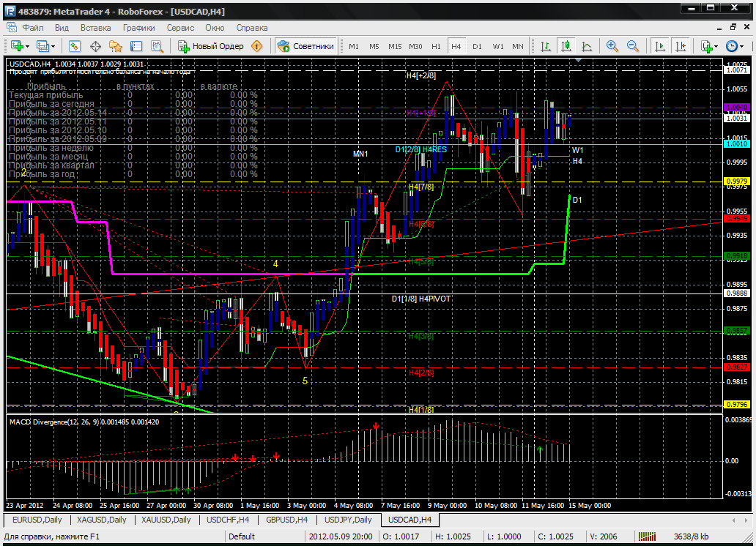
Task: Switch to the XAUUSD,Daily chart tab
Action: [166, 520]
